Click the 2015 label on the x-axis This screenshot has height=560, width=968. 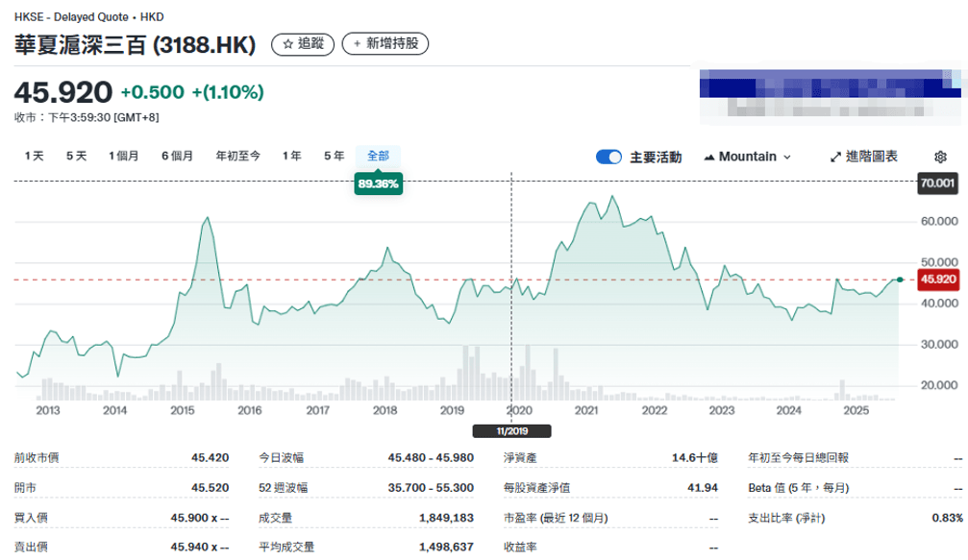point(182,410)
